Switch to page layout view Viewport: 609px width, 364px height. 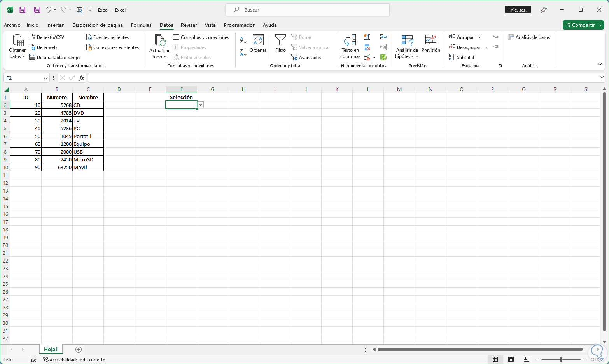point(511,359)
